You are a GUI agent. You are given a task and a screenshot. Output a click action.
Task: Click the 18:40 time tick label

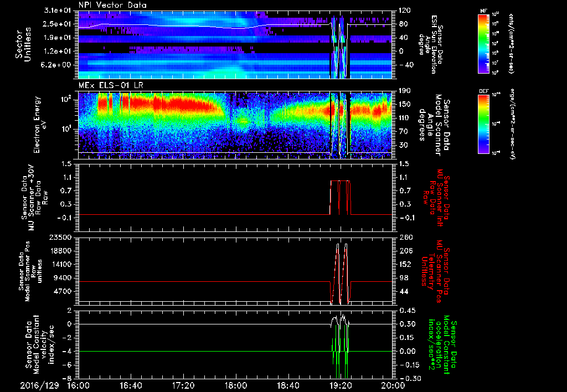point(288,385)
